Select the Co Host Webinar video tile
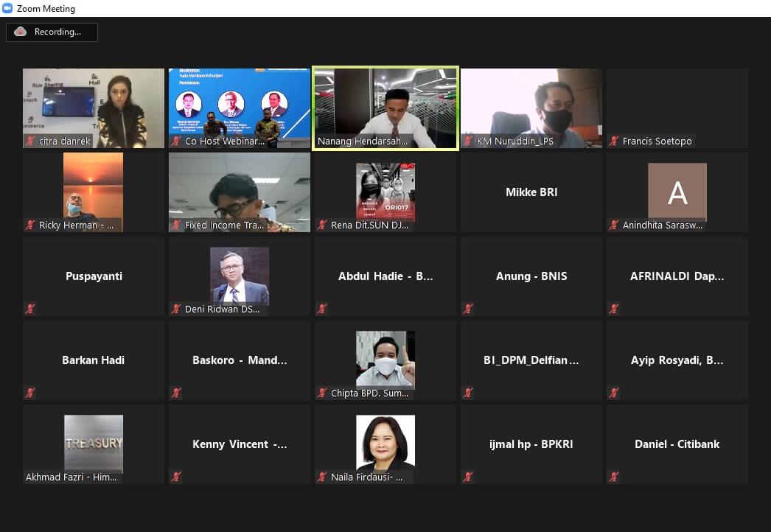Image resolution: width=771 pixels, height=532 pixels. click(x=240, y=108)
